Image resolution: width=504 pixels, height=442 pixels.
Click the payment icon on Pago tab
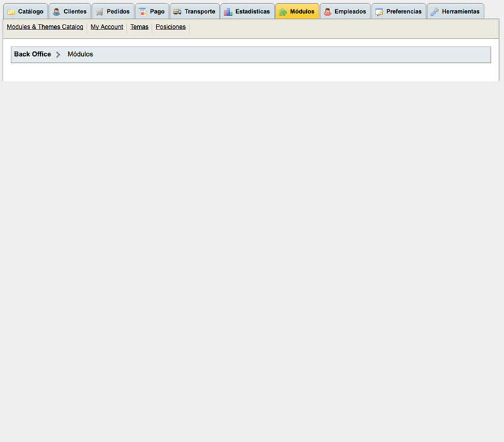(142, 12)
